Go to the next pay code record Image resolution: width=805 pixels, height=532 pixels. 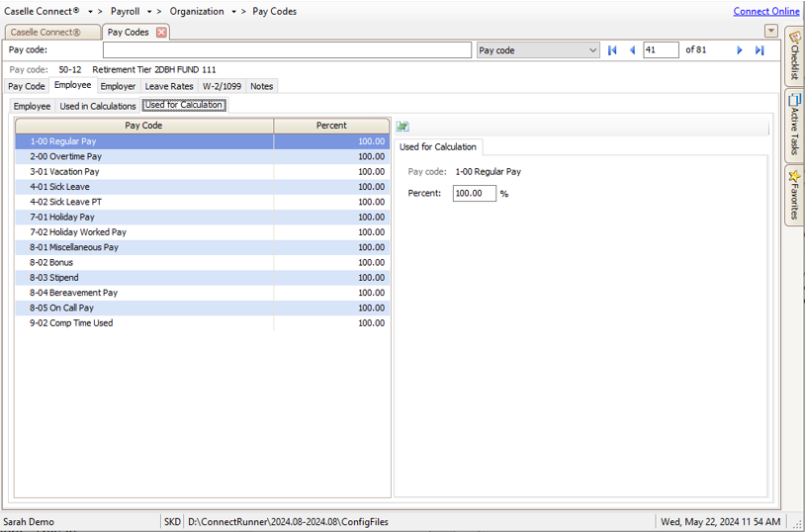pos(739,50)
